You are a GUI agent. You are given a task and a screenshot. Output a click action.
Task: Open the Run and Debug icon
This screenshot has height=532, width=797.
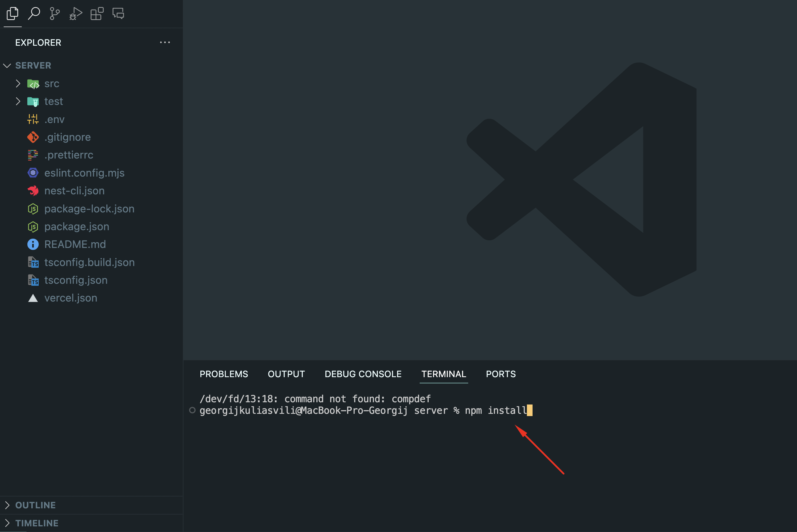(76, 14)
